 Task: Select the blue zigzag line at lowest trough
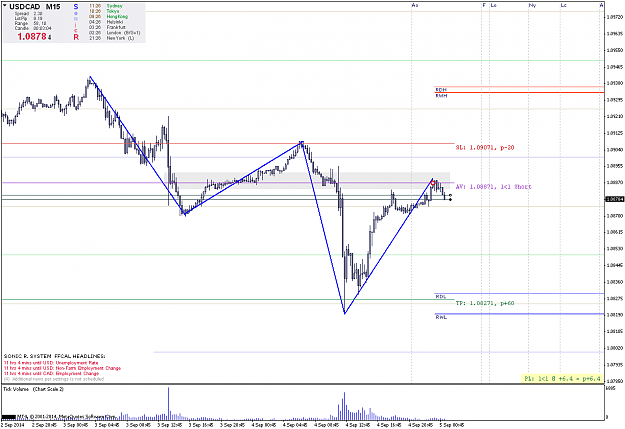[x=345, y=313]
